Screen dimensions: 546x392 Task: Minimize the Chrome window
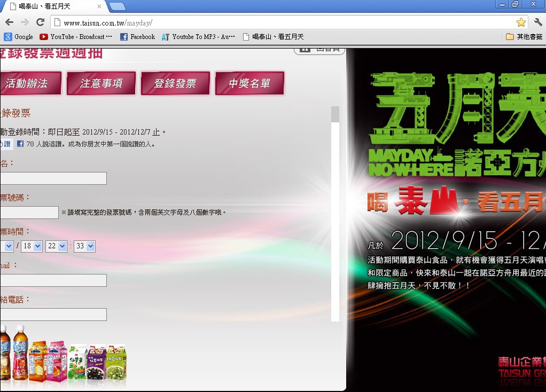coord(502,4)
